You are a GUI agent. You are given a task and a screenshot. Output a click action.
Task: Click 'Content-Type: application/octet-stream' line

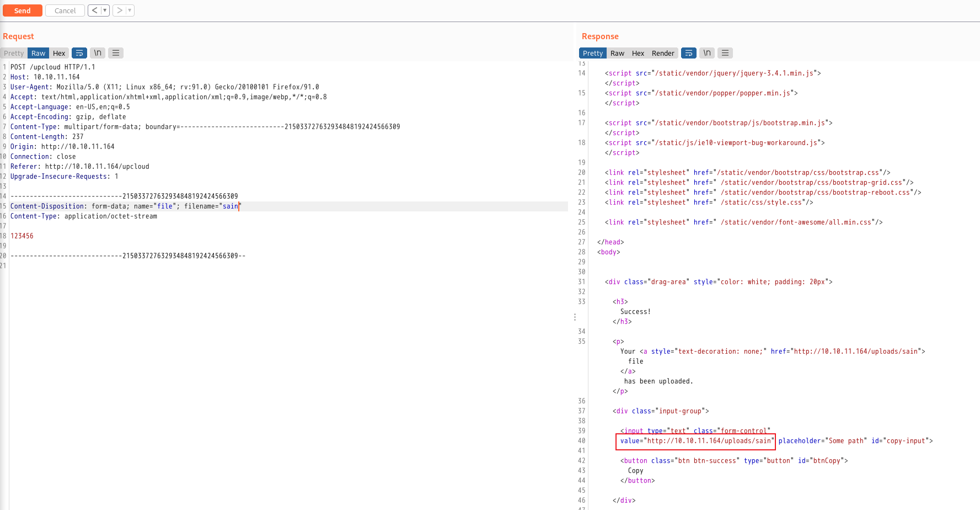84,216
